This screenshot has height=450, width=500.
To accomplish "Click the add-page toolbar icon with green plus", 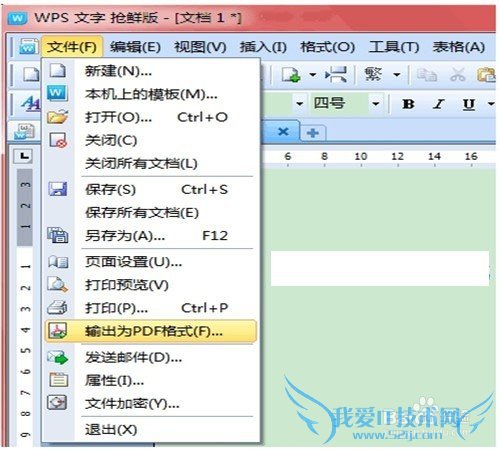I will 291,75.
